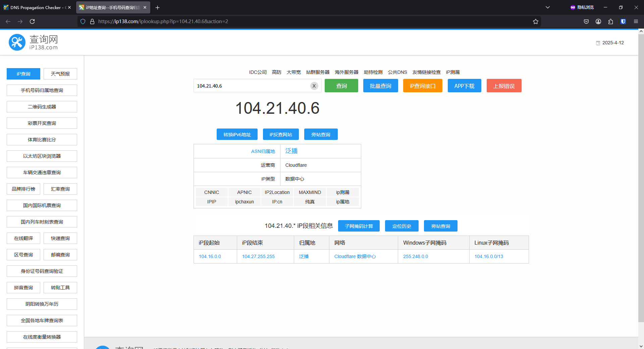Open the Firefox account icon
Image resolution: width=644 pixels, height=349 pixels.
[598, 21]
